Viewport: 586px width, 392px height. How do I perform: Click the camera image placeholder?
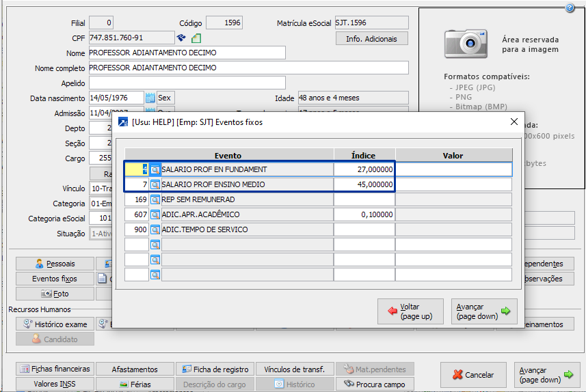tap(466, 44)
